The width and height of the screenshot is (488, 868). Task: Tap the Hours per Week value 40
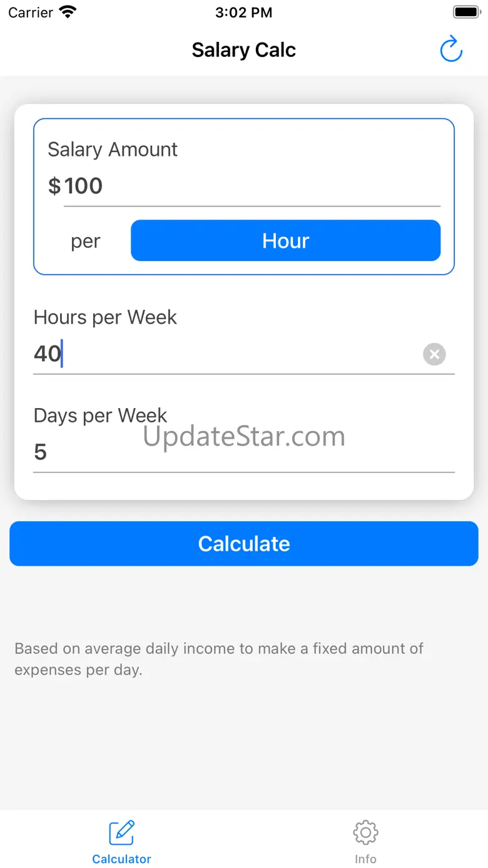(x=48, y=354)
